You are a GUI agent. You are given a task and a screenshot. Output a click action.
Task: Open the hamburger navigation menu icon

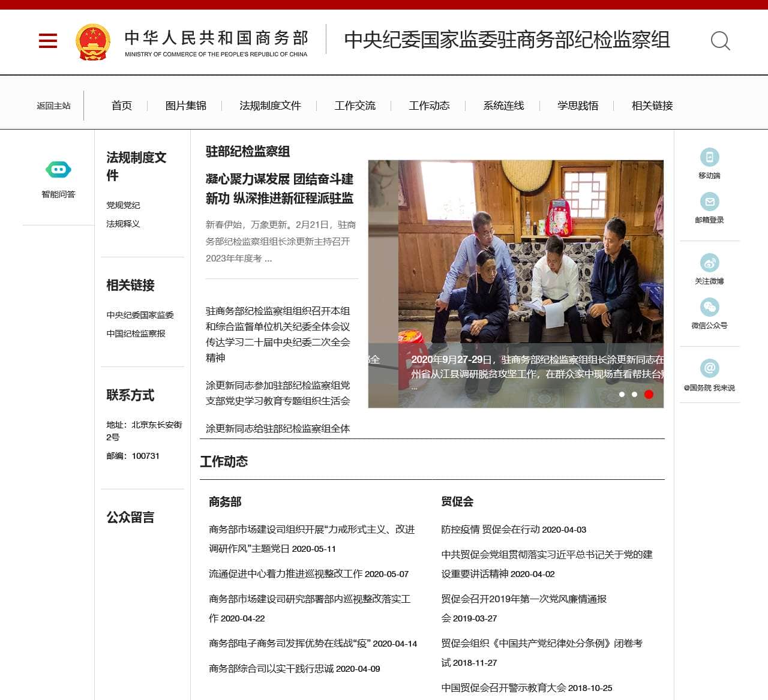[x=47, y=41]
